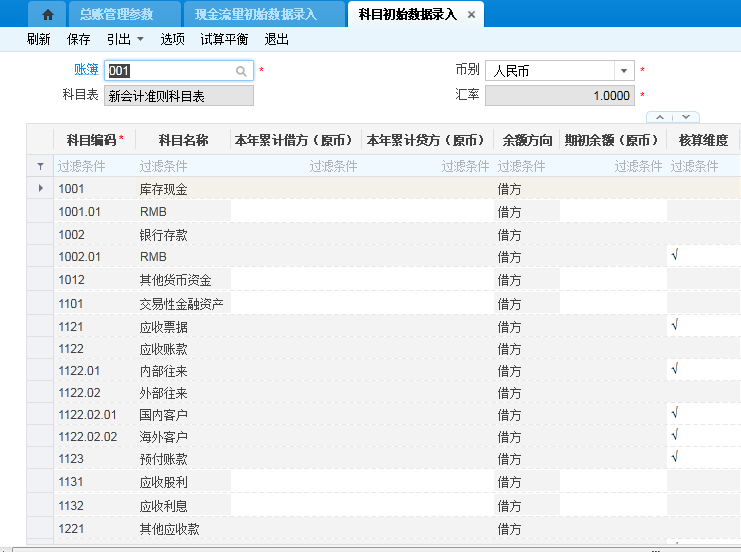741x552 pixels.
Task: Toggle 核算维度 checkmark for 预付账款 row
Action: 676,458
